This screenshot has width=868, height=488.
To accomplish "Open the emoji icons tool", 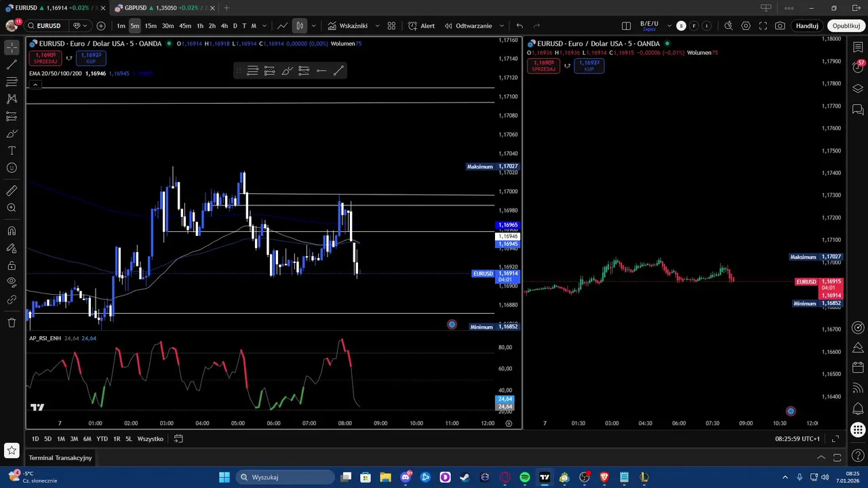I will tap(12, 168).
